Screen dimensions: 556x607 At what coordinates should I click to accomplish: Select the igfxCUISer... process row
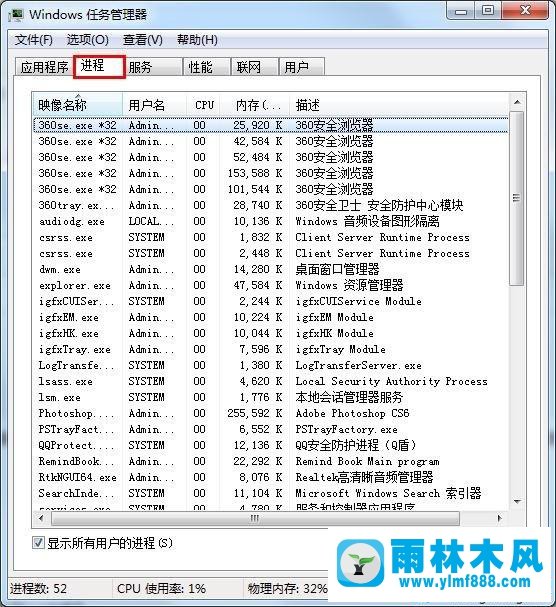tap(271, 301)
